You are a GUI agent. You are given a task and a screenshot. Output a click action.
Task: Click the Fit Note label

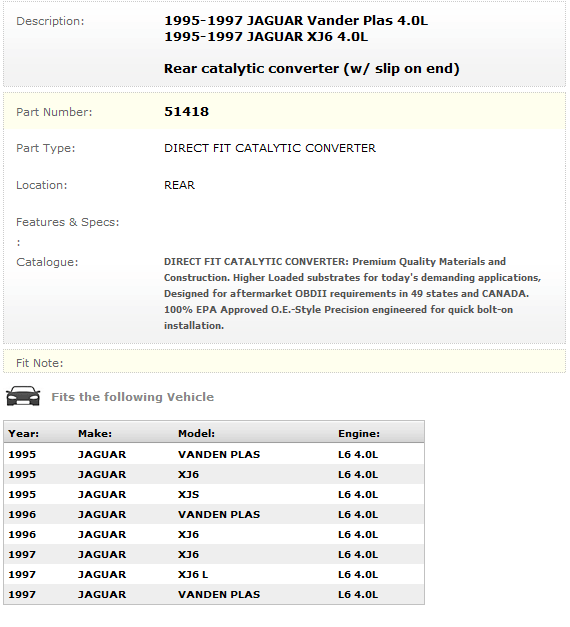[x=40, y=363]
